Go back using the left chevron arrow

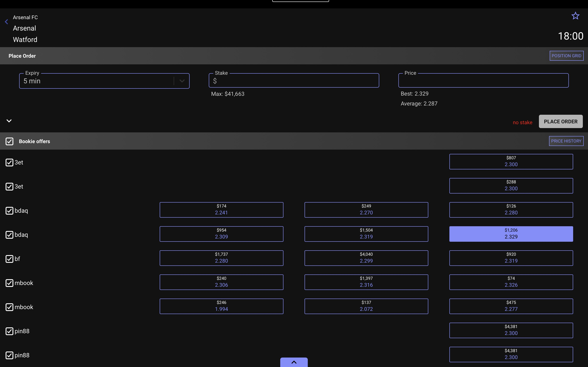(6, 22)
